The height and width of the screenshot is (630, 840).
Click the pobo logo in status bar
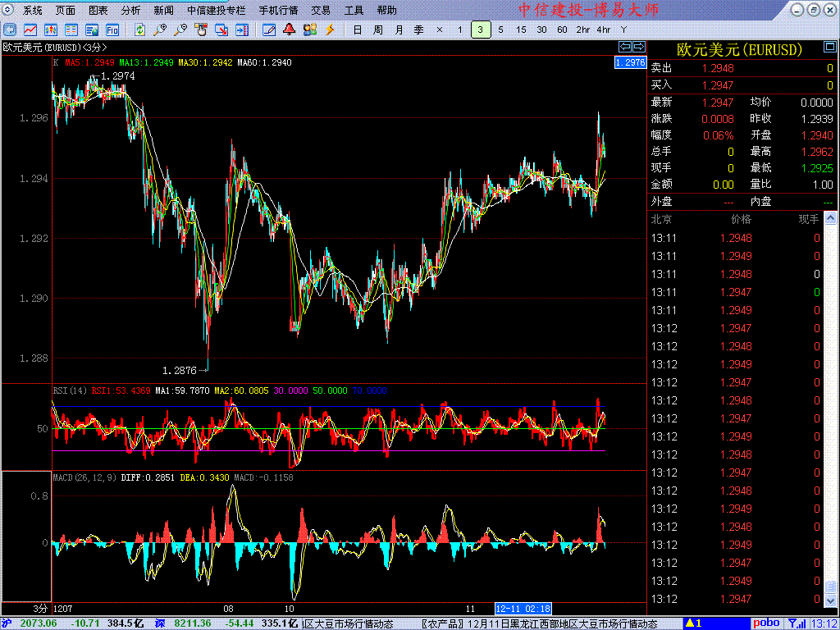click(x=767, y=623)
